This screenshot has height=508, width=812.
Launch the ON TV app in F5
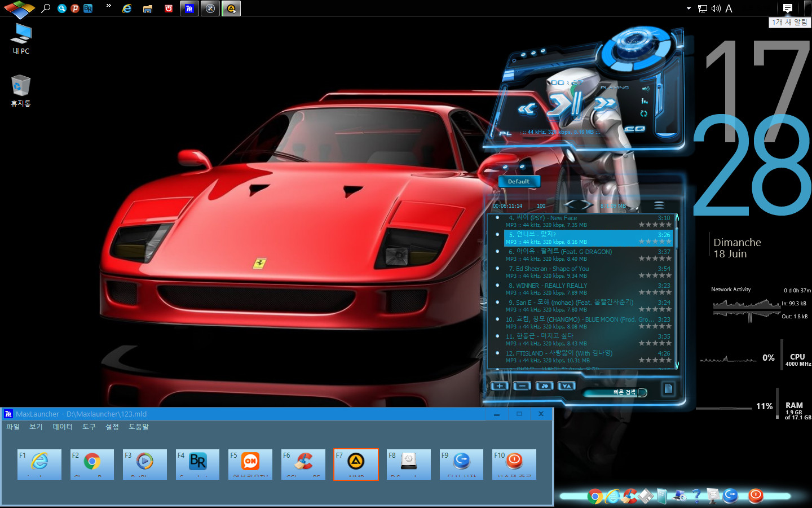click(x=250, y=464)
